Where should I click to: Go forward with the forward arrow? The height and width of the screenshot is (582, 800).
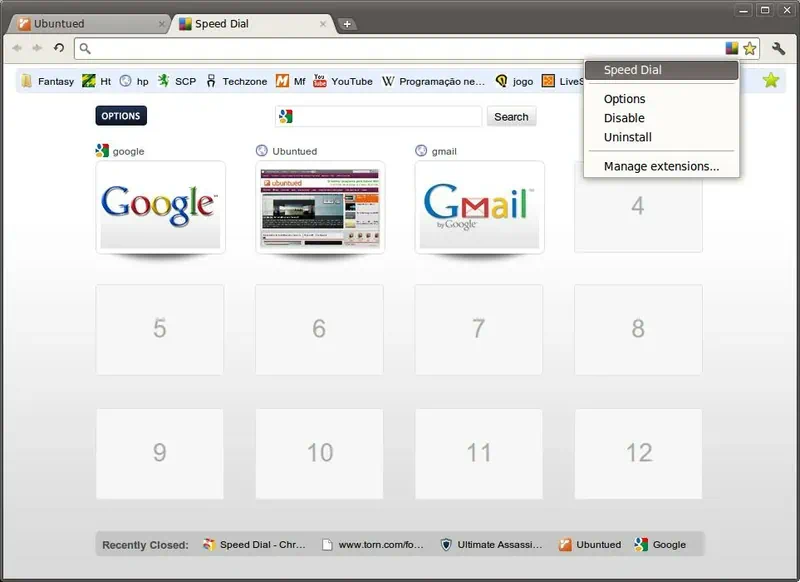[37, 48]
